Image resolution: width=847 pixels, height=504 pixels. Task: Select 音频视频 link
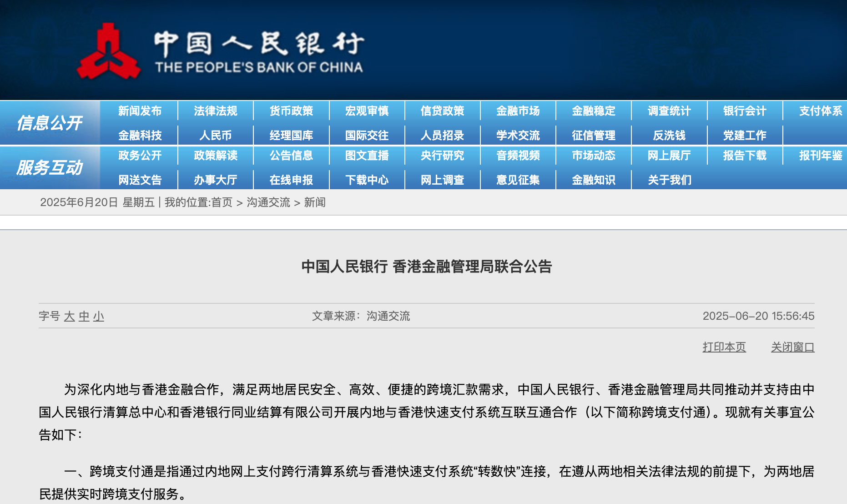518,156
